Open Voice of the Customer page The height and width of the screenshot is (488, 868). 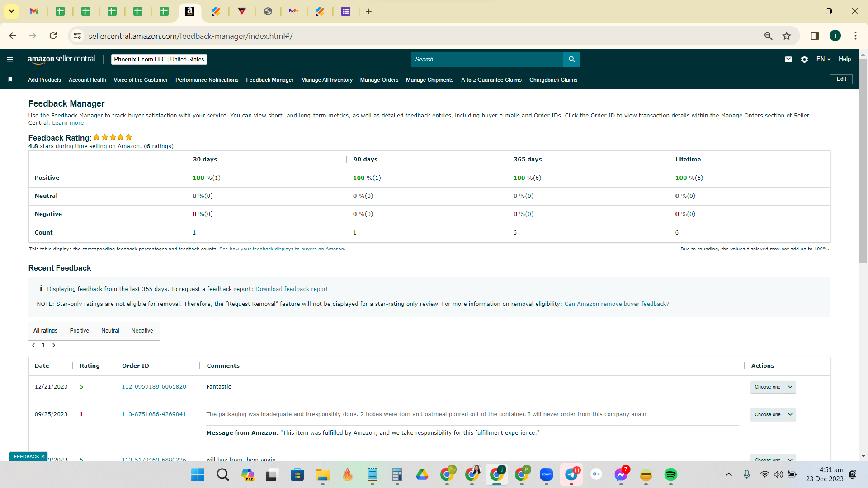141,80
